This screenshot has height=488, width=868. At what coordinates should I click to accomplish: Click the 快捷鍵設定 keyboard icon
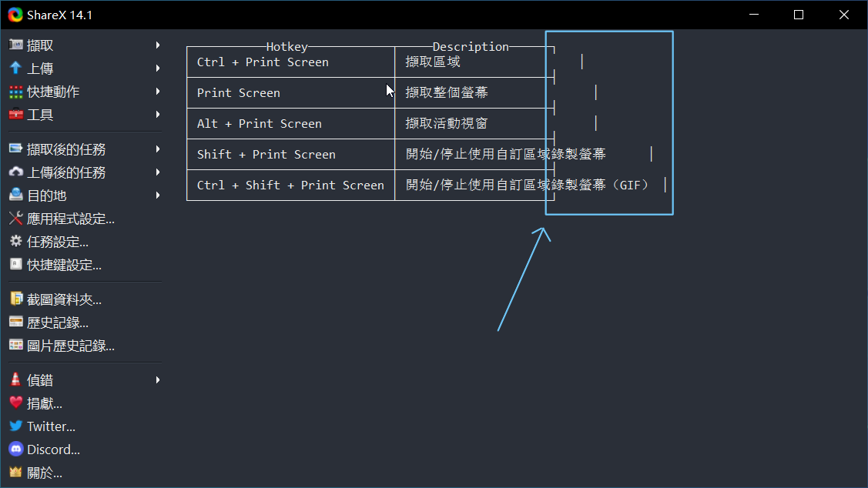tap(16, 265)
